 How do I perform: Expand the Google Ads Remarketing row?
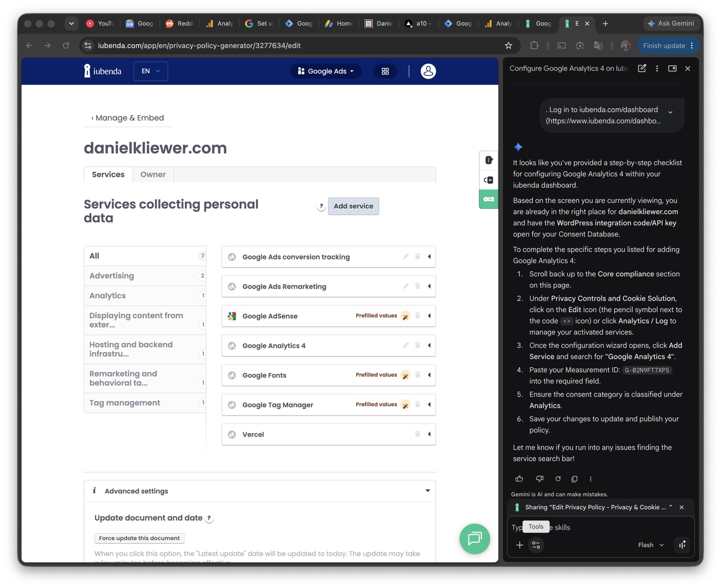tap(430, 286)
